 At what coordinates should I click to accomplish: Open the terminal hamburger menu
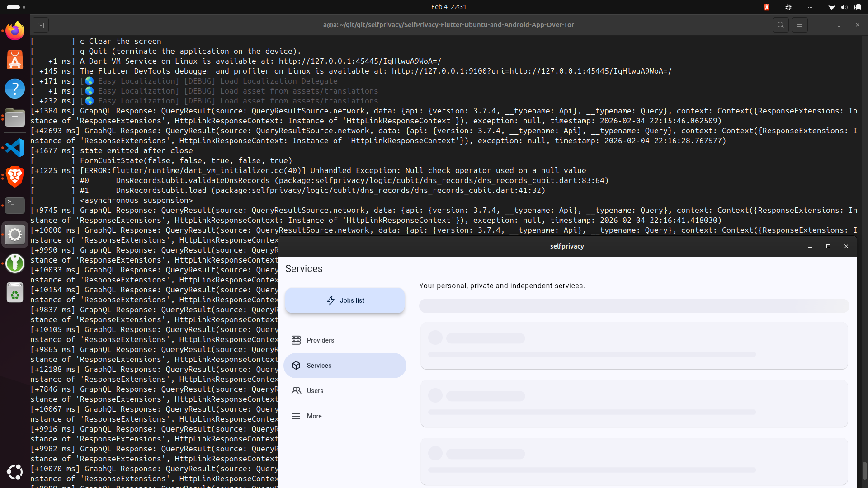[799, 25]
